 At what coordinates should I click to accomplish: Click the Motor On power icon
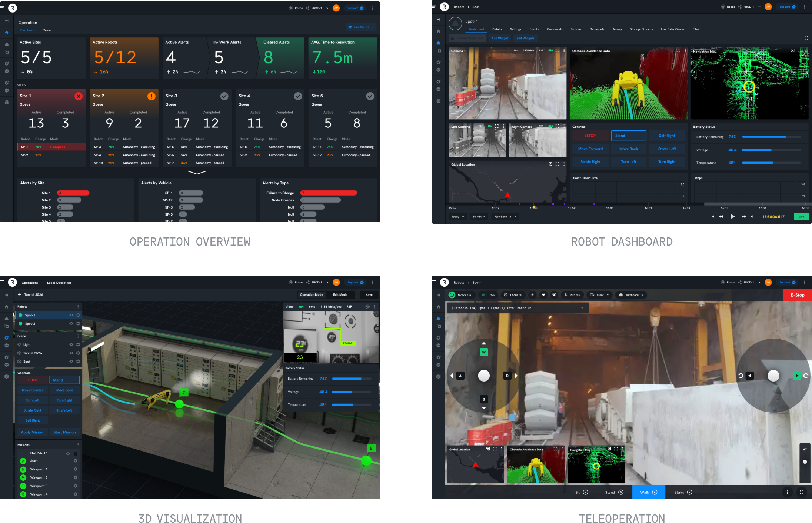452,295
